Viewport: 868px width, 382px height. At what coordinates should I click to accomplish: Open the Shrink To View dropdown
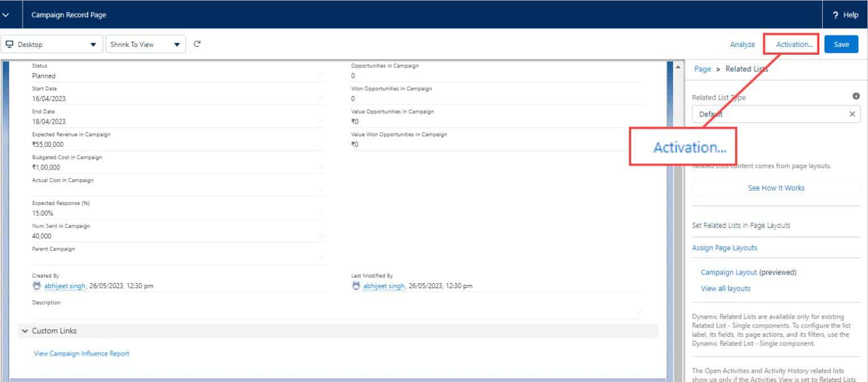146,44
